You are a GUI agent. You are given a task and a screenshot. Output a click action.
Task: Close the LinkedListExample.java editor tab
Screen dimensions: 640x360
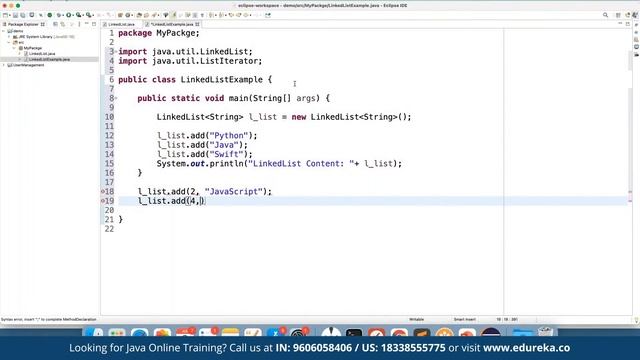pos(198,24)
